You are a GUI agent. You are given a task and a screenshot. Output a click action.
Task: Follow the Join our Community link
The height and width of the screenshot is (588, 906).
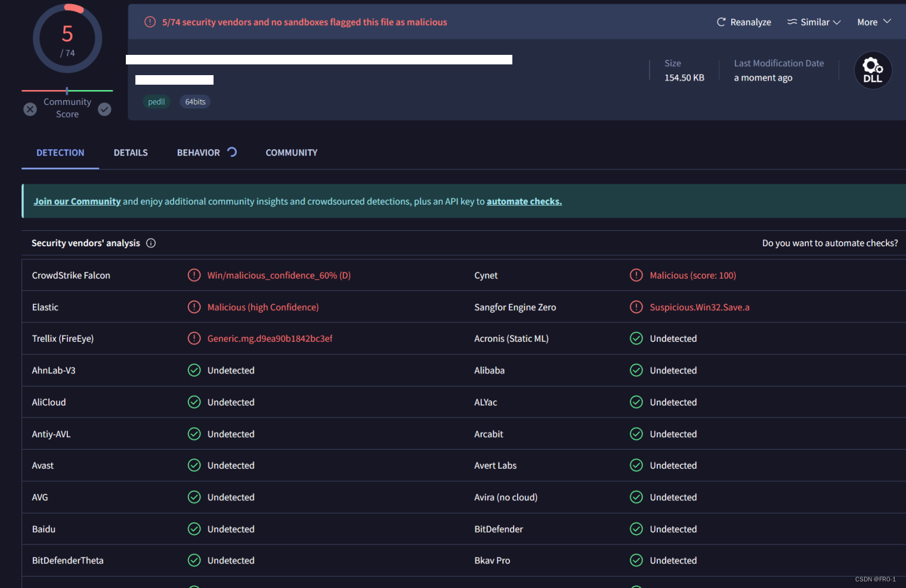point(77,202)
